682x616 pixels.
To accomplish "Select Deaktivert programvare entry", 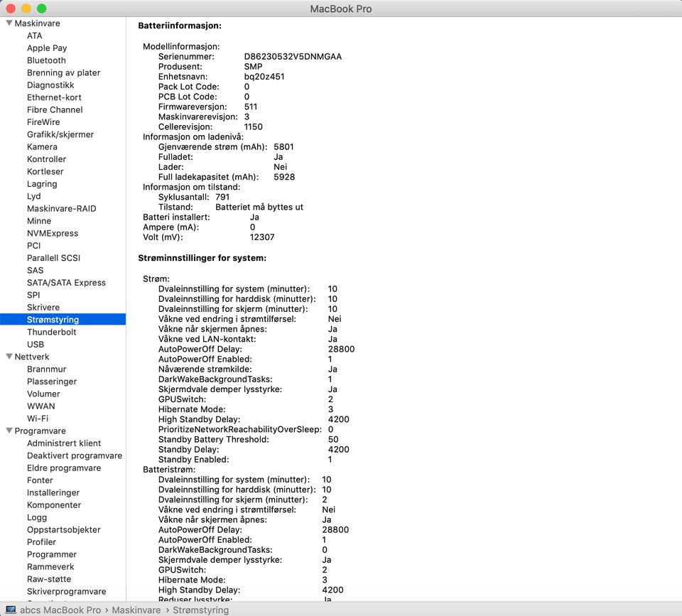I will [x=75, y=455].
